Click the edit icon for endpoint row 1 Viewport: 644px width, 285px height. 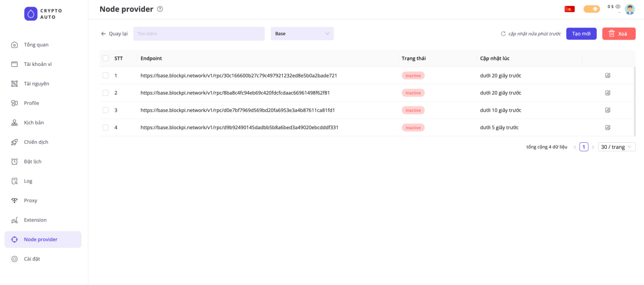[x=608, y=75]
